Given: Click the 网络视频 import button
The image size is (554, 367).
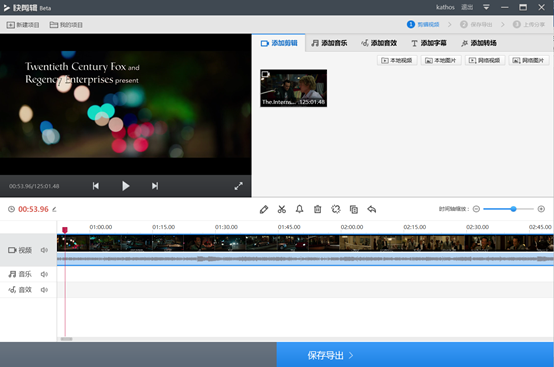Looking at the screenshot, I should coord(485,60).
